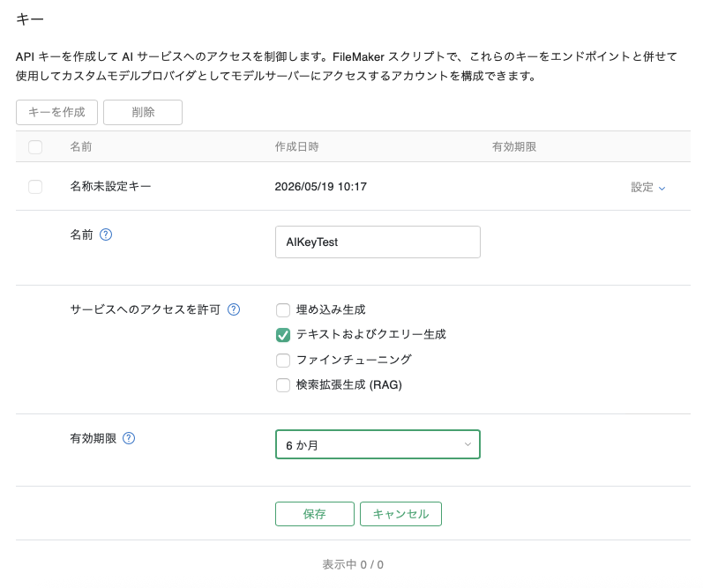Toggle the select-all checkbox in table header

pyautogui.click(x=35, y=147)
